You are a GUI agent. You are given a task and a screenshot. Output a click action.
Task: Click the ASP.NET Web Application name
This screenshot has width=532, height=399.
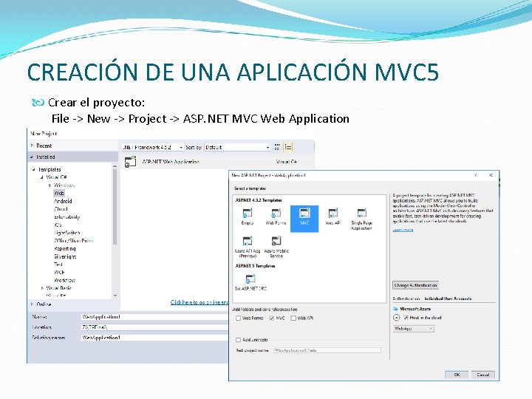tap(171, 162)
